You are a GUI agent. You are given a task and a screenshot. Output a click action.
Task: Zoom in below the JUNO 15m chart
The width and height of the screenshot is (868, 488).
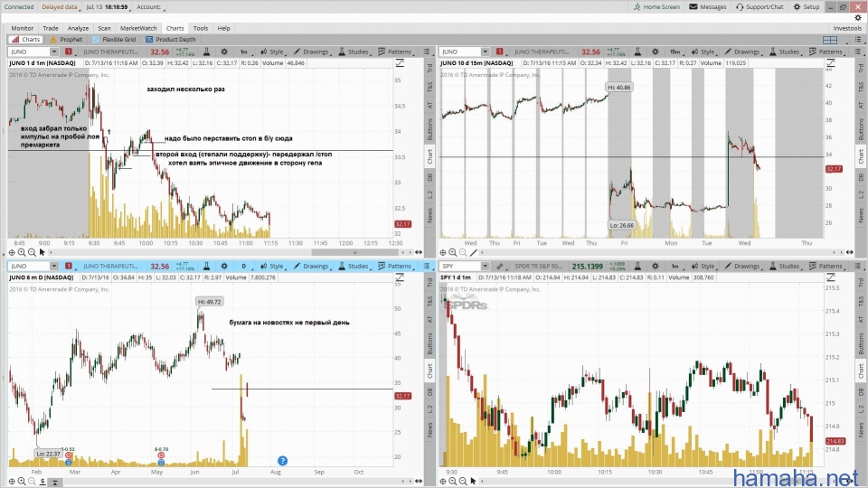click(x=453, y=252)
